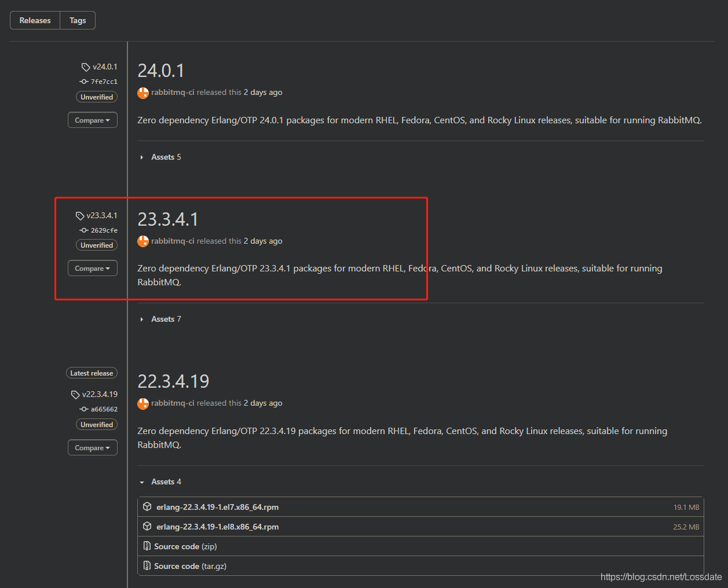Open rabbitmq-ci avatar on 23.3.4.1 release

[143, 241]
